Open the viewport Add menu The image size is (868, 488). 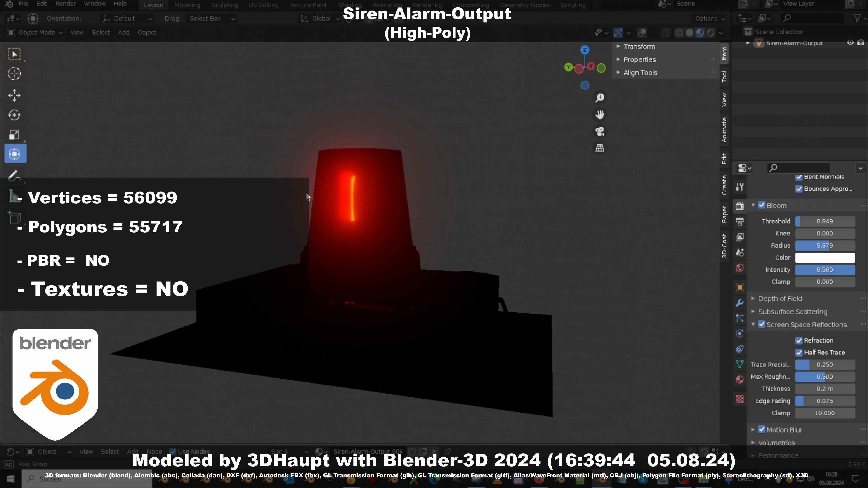[124, 33]
